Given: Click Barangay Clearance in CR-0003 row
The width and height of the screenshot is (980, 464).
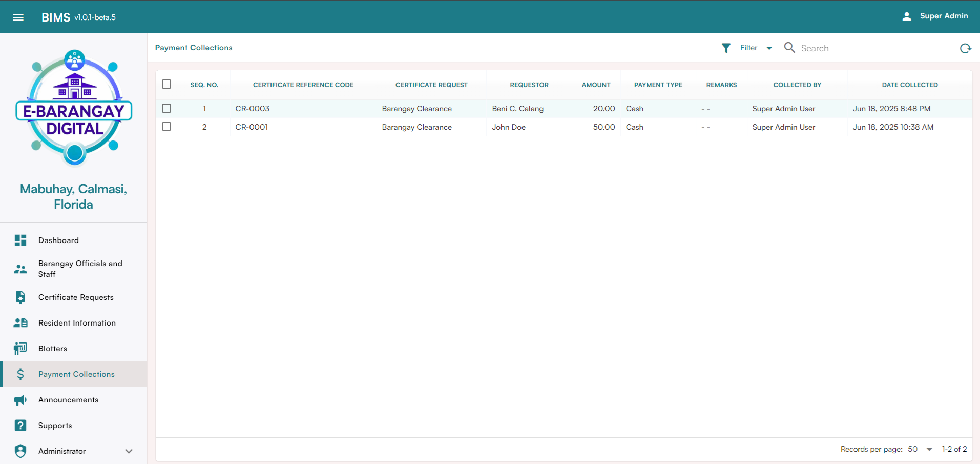Looking at the screenshot, I should pos(416,109).
